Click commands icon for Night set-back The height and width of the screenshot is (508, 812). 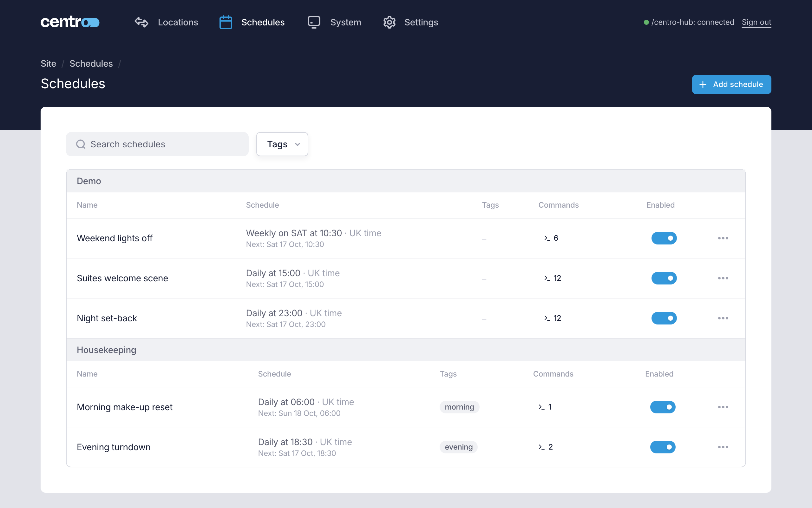(547, 318)
